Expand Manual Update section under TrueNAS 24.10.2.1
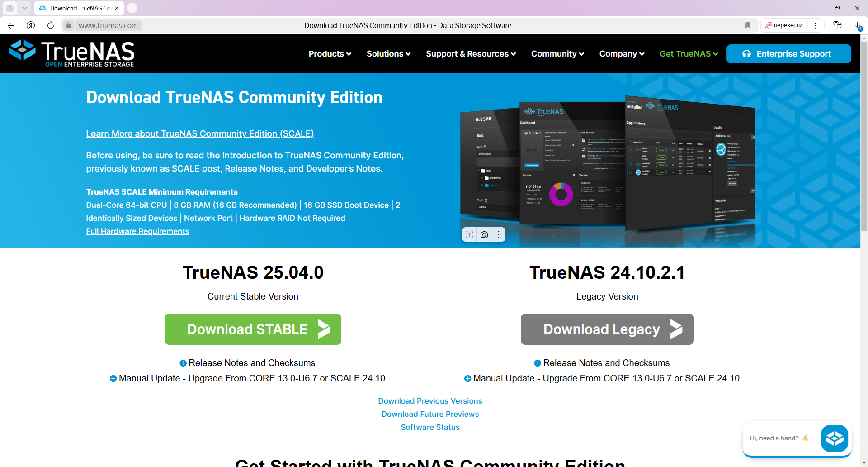This screenshot has width=868, height=467. point(602,378)
